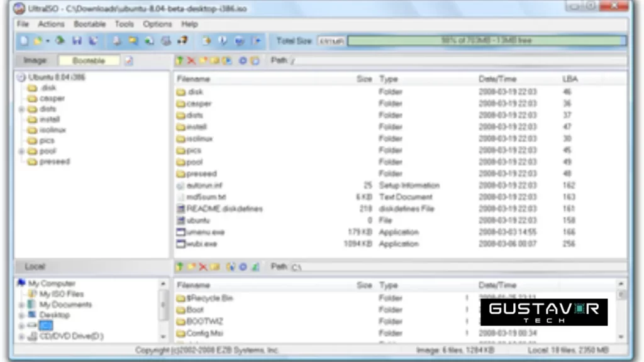This screenshot has height=362, width=644.
Task: Select wubi.exe in image file list
Action: (x=202, y=244)
